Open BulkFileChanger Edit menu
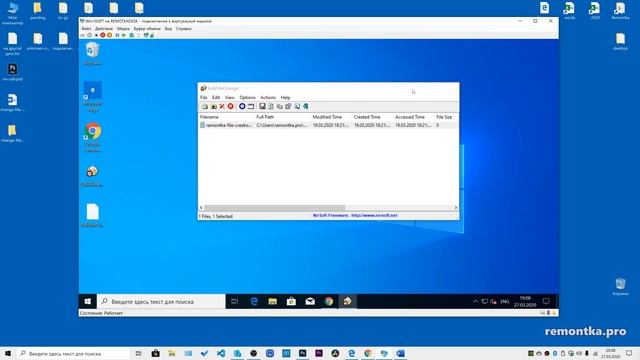Image resolution: width=640 pixels, height=360 pixels. [216, 98]
